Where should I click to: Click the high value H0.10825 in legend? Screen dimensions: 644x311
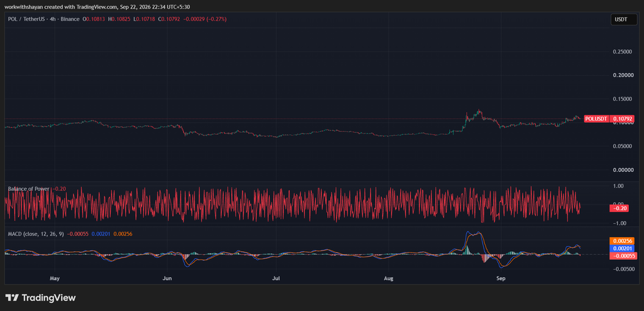tap(119, 20)
